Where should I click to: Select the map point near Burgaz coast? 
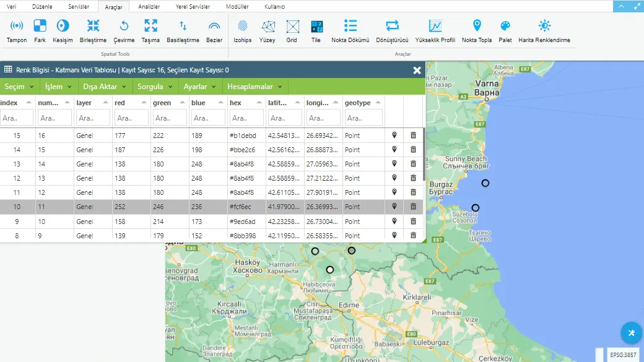click(485, 183)
